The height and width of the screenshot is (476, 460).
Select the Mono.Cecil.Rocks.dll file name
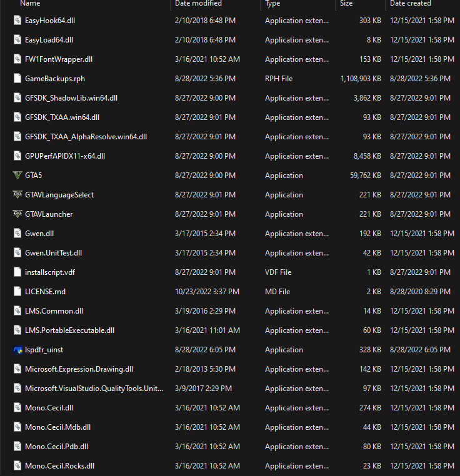(x=59, y=466)
